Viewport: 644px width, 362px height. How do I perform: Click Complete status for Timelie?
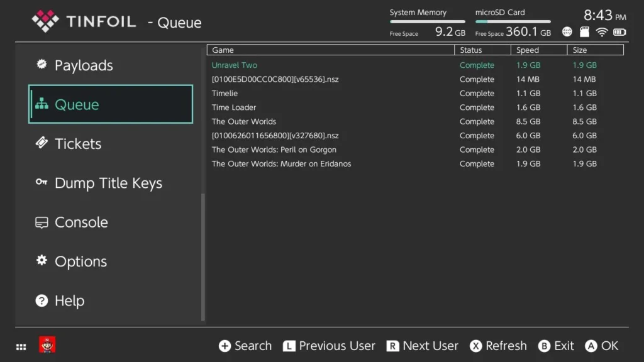[477, 93]
